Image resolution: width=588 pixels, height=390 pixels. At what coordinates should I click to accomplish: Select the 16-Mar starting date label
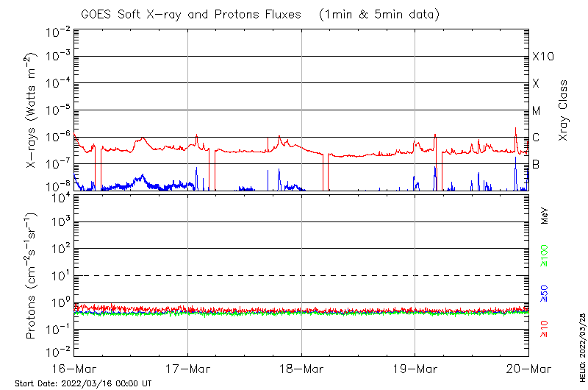pos(74,368)
